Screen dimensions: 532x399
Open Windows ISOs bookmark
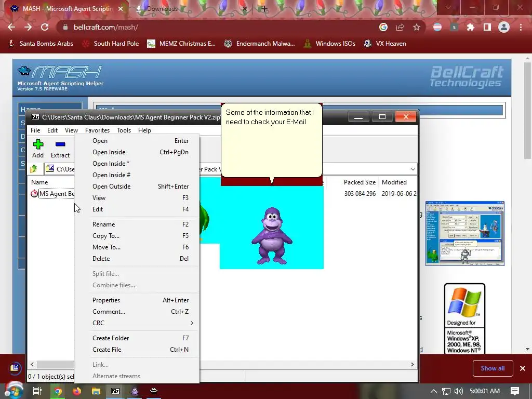point(330,44)
